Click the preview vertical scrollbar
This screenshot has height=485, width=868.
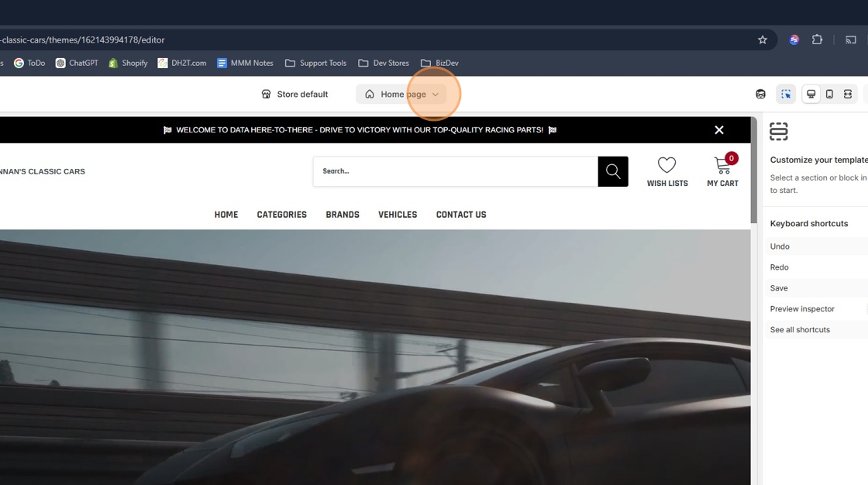coord(754,170)
